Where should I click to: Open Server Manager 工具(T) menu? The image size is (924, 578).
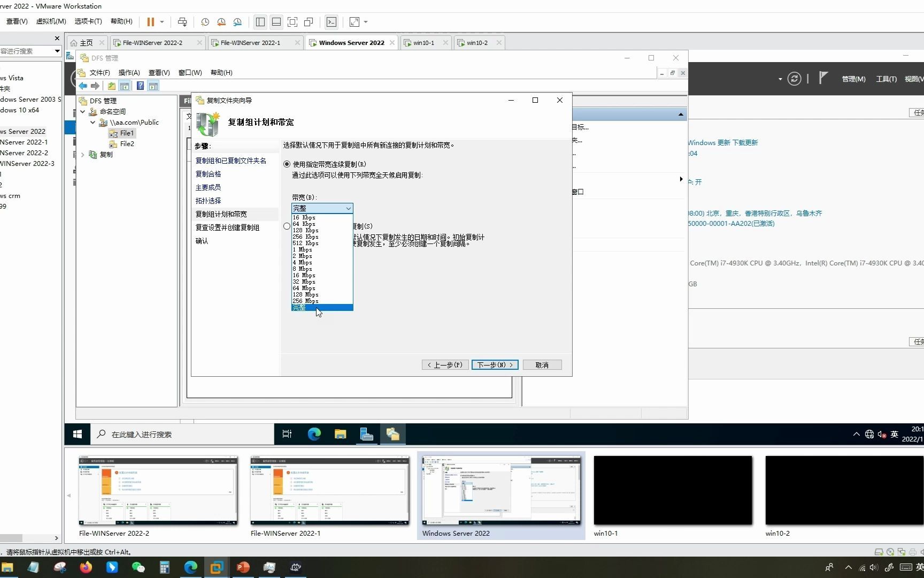pyautogui.click(x=886, y=79)
